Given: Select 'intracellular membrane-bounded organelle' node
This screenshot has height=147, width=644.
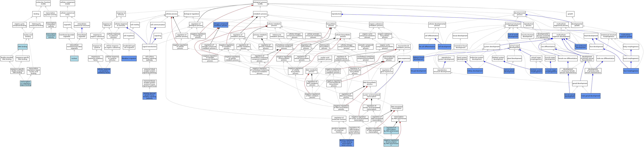Looking at the screenshot, I should (74, 47).
